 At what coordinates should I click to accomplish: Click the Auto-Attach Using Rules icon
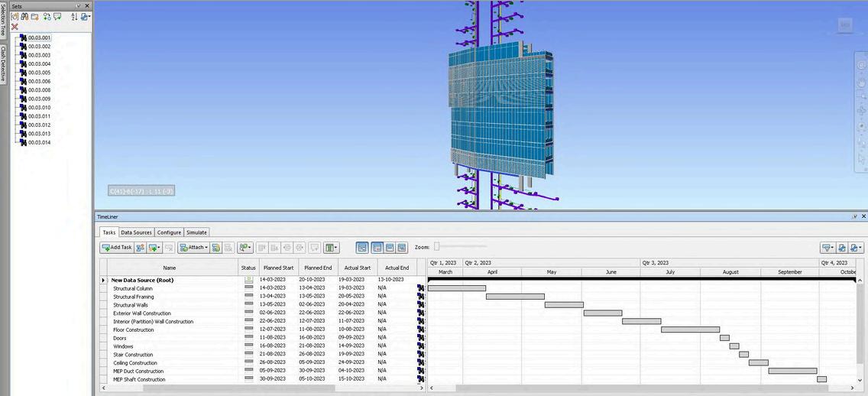coord(216,248)
